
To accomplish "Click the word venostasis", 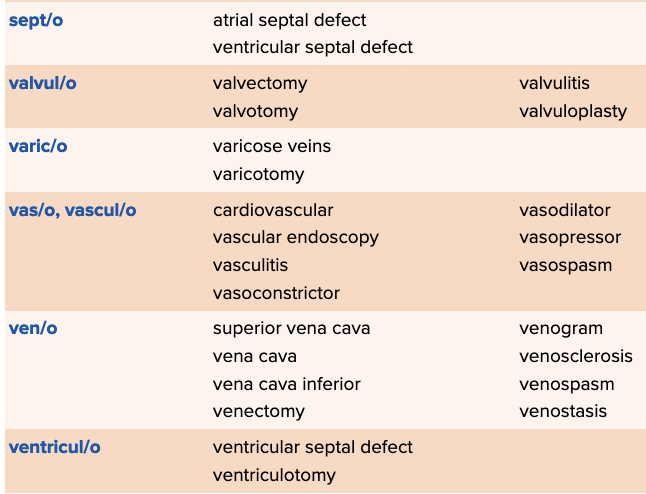I will coord(563,411).
